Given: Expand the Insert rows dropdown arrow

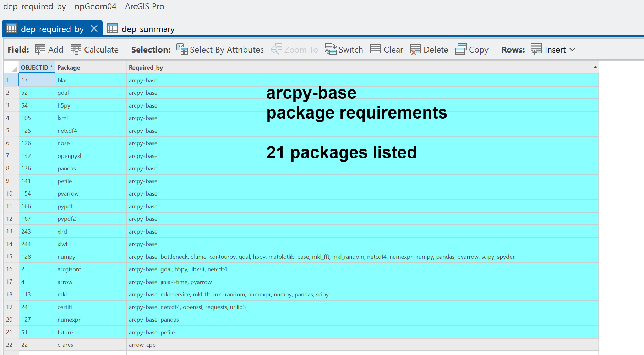Looking at the screenshot, I should coord(572,50).
